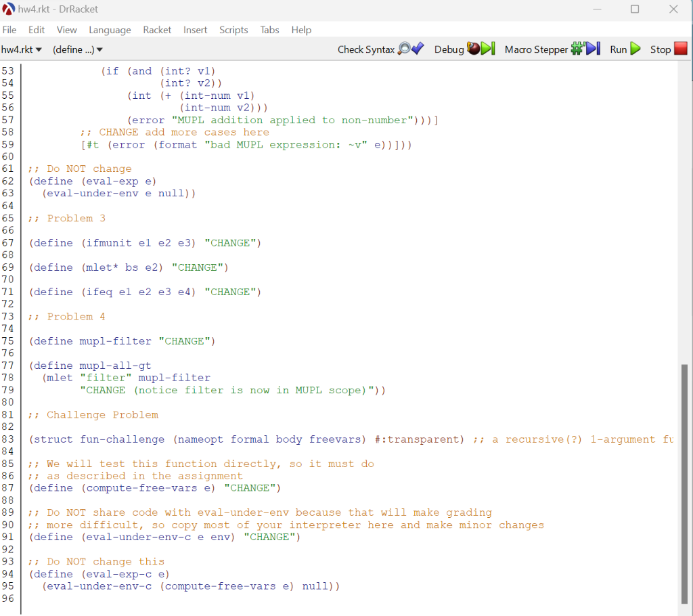Click the ";; Problem 4" comment

point(67,316)
